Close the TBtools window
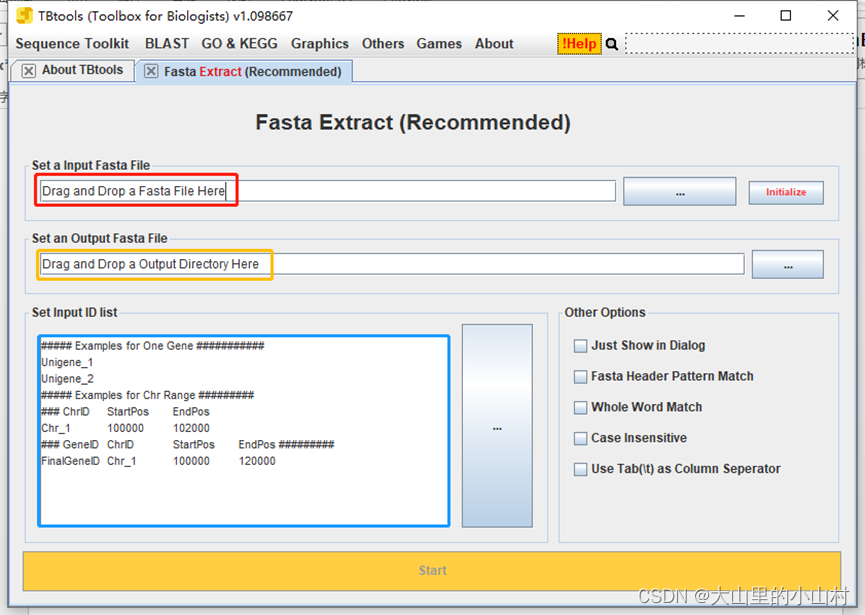 [x=833, y=16]
